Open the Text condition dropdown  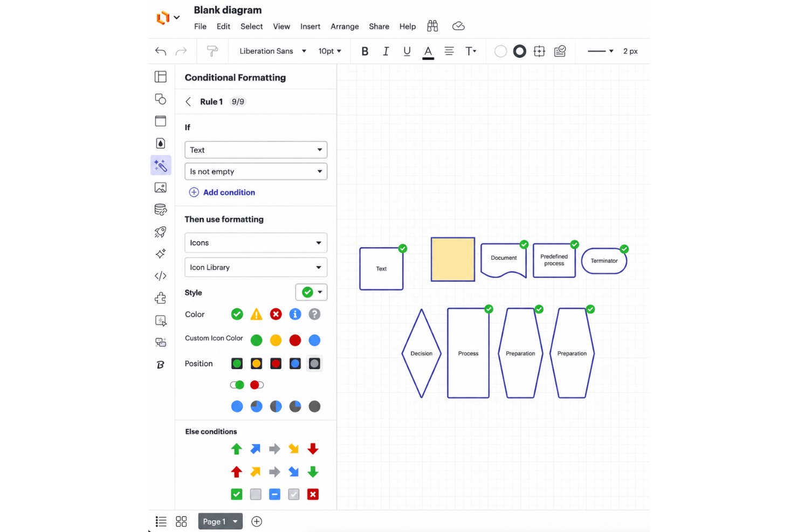256,150
